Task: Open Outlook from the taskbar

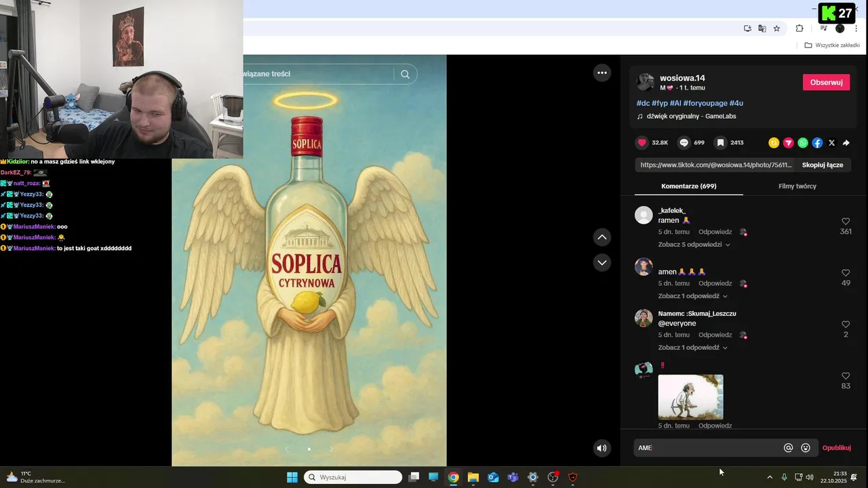Action: coord(493,477)
